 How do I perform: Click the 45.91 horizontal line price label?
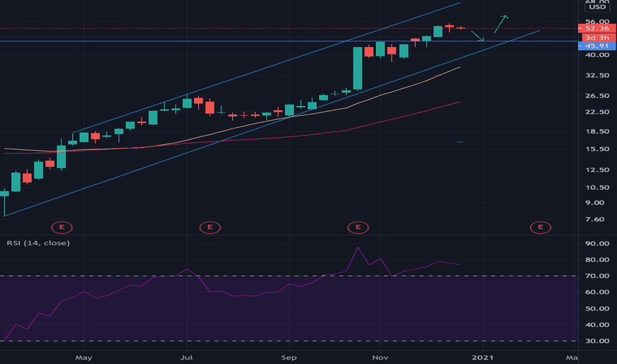(x=597, y=46)
